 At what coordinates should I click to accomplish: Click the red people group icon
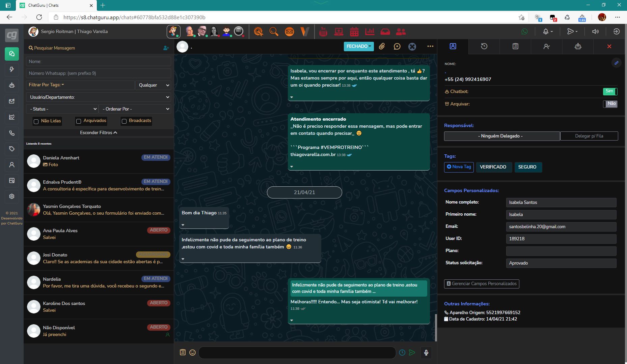coord(401,32)
